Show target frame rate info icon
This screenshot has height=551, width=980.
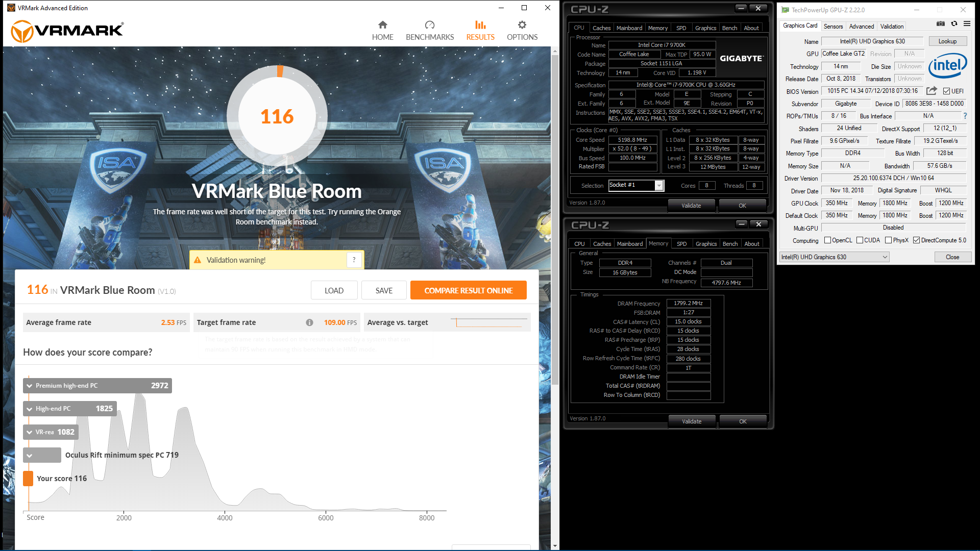[309, 322]
